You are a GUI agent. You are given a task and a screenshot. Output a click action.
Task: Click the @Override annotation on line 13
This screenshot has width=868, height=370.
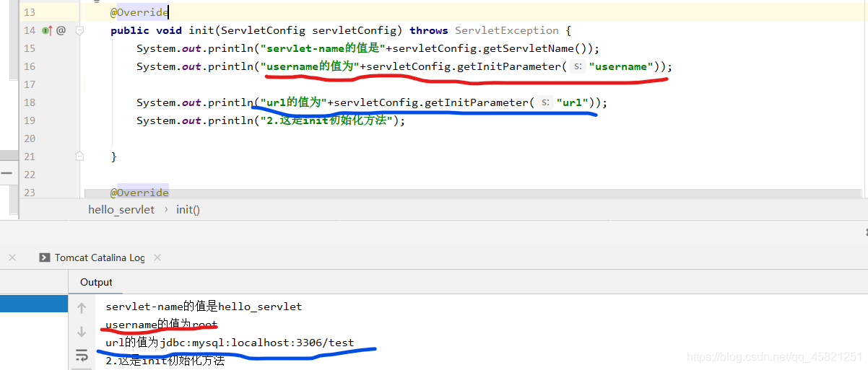139,12
